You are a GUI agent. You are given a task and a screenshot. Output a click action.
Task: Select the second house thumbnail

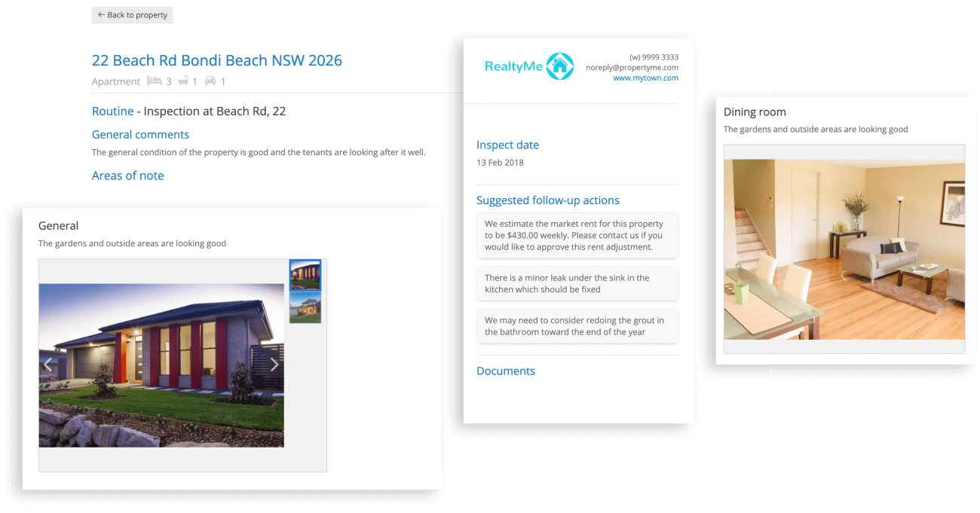(305, 308)
